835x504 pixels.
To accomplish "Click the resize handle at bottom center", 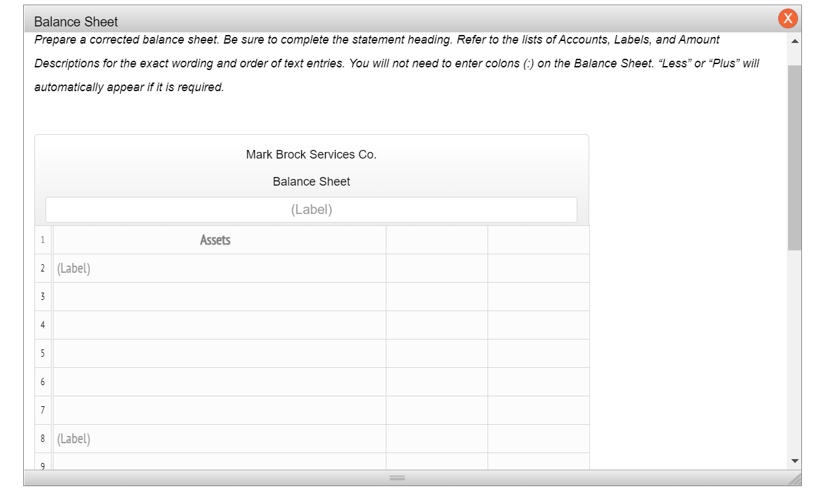I will [x=397, y=477].
